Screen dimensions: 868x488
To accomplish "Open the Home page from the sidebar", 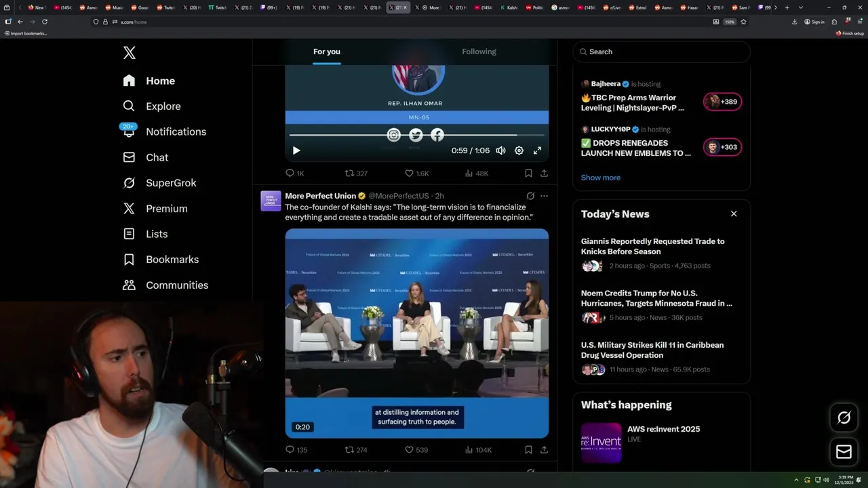I will pos(149,81).
